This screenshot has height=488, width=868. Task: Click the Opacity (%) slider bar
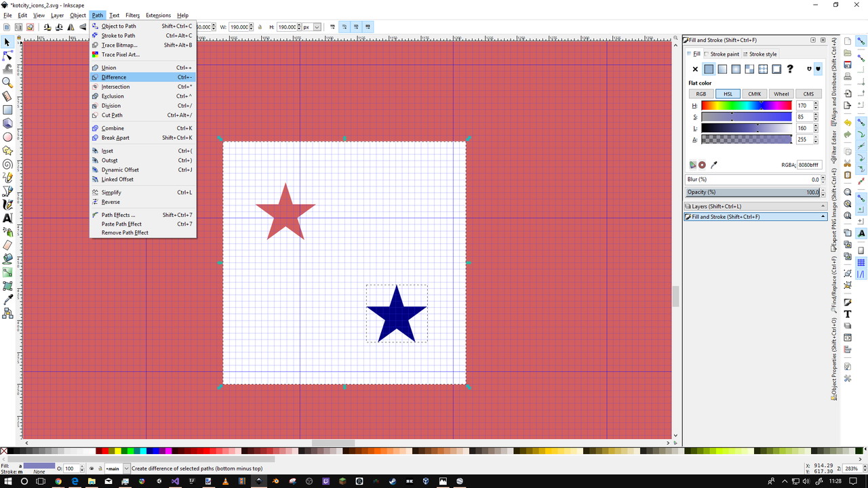[753, 192]
